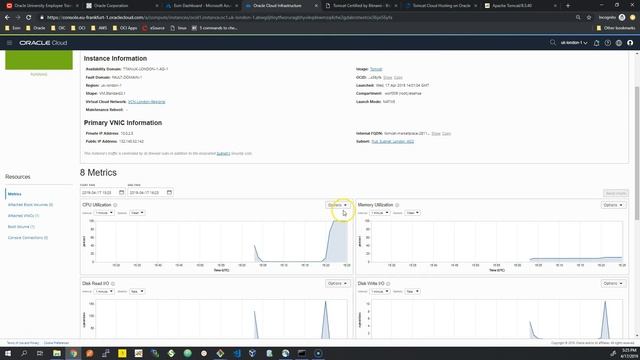Switch to Tomcat Cloud Hosting on Oracle tab
The image size is (640, 360).
coord(441,6)
